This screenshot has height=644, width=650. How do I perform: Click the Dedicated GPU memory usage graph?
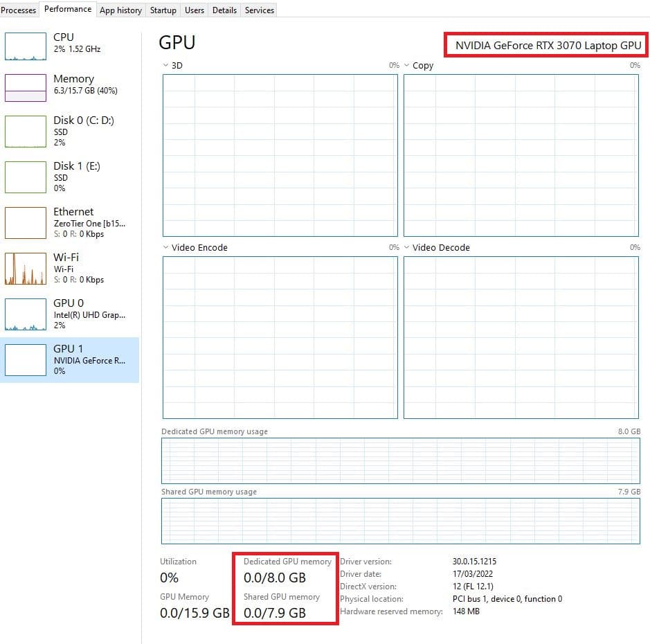[400, 460]
